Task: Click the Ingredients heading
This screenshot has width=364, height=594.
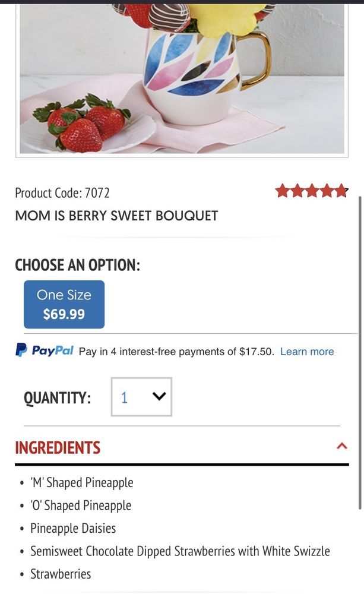Action: tap(58, 447)
